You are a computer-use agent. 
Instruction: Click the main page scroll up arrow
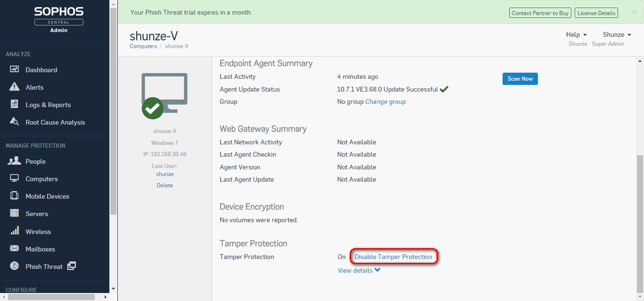pyautogui.click(x=640, y=60)
